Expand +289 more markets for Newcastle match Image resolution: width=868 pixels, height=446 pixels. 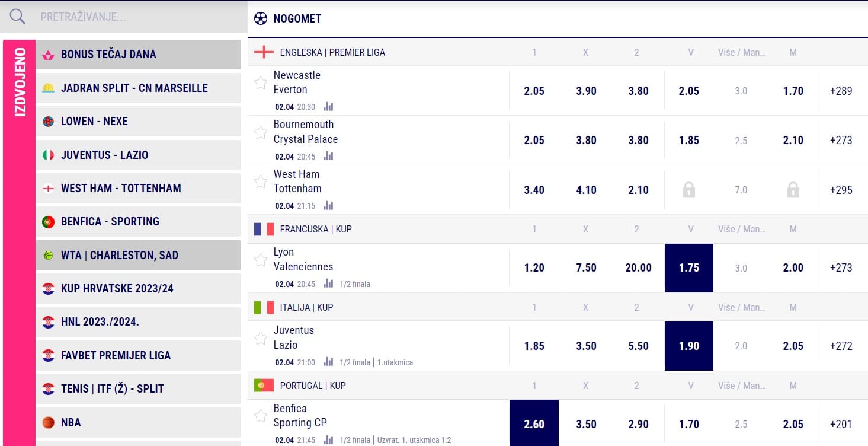point(841,91)
